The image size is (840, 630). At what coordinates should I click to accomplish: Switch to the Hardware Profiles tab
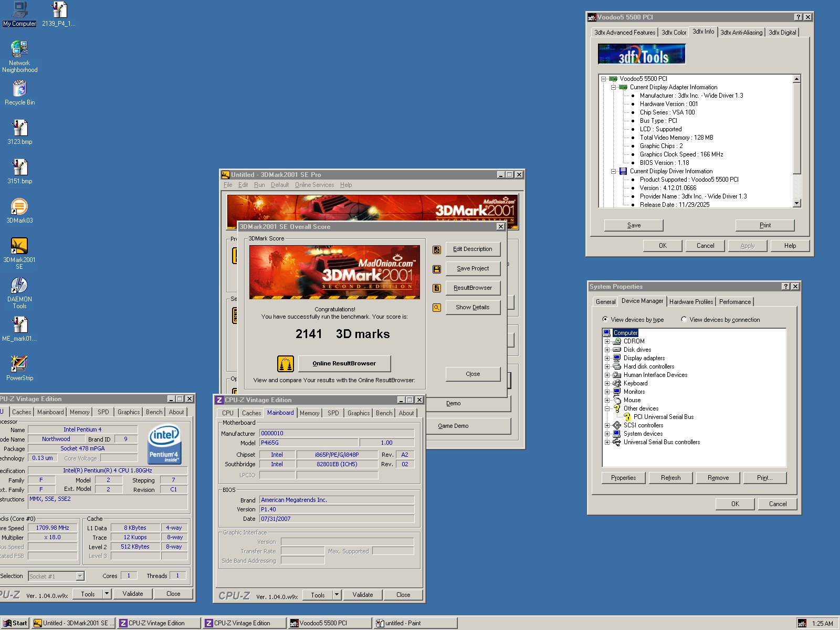click(x=691, y=302)
